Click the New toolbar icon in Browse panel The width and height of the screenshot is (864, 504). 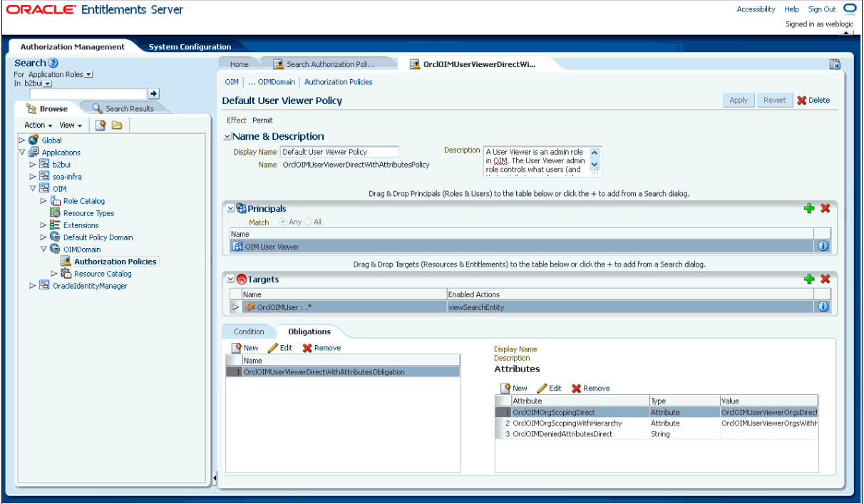(x=101, y=125)
